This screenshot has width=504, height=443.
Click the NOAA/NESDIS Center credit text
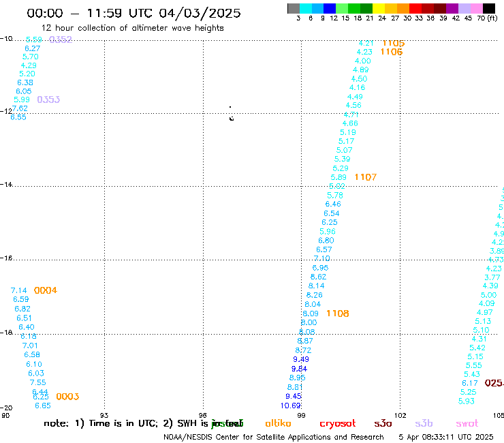click(274, 437)
